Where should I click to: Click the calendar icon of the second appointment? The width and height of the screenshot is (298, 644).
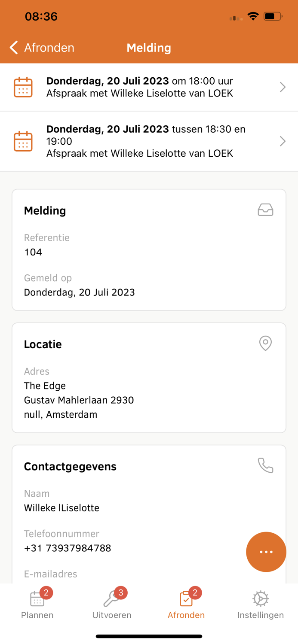(23, 141)
